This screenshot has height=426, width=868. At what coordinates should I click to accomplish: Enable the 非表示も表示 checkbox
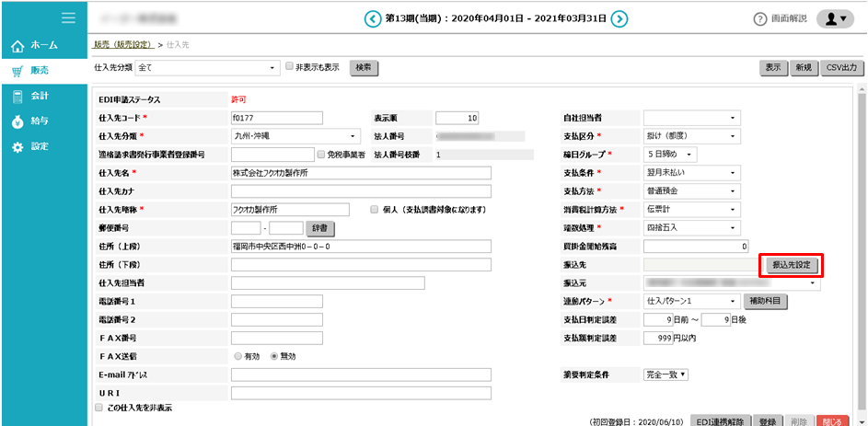[289, 67]
